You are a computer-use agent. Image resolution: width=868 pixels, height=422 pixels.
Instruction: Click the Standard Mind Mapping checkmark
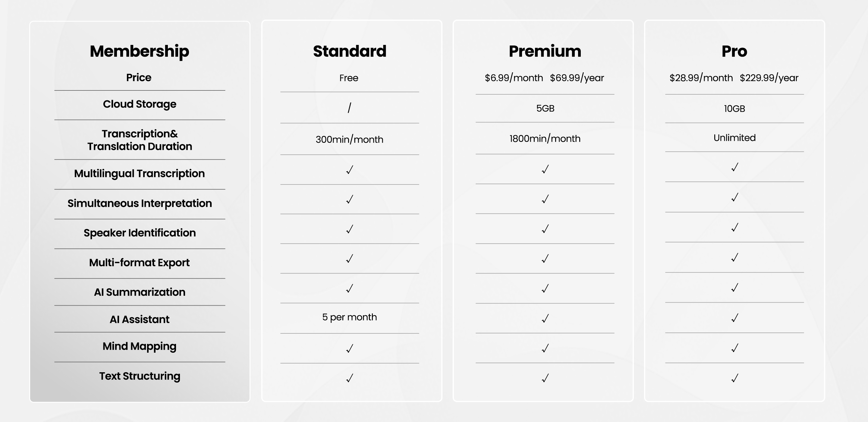click(350, 348)
